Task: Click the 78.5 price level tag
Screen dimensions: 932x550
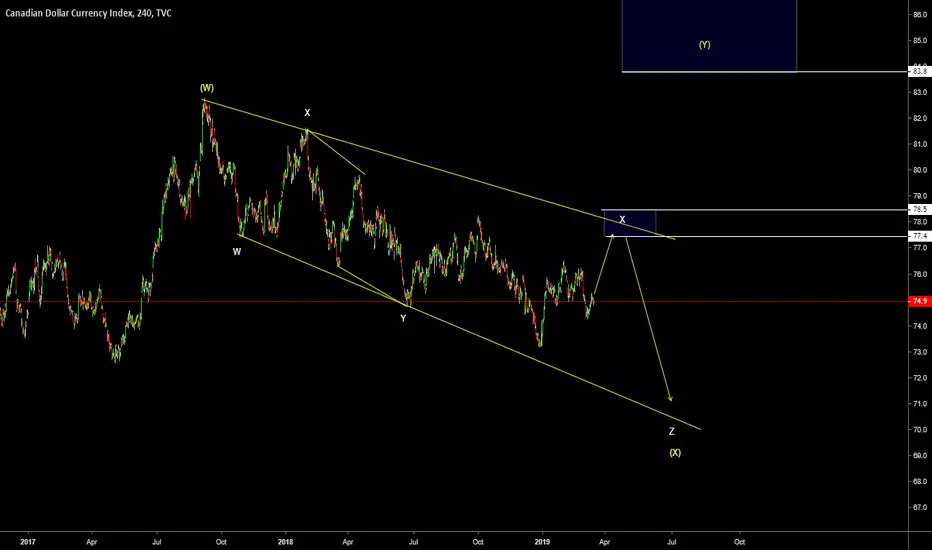Action: (x=920, y=209)
